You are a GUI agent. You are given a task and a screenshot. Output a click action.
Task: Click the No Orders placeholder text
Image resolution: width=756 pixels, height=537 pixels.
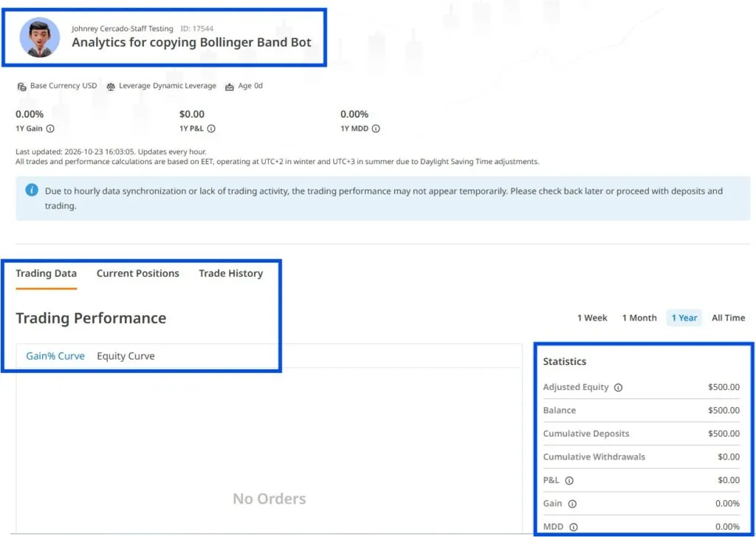[x=269, y=499]
